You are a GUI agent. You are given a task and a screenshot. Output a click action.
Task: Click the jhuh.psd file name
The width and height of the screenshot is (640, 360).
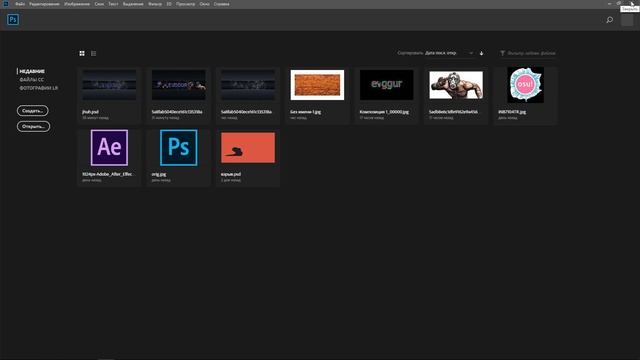pyautogui.click(x=90, y=112)
